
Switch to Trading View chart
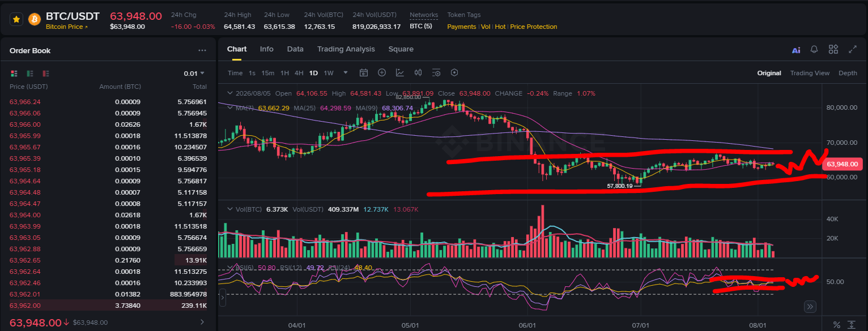point(810,73)
